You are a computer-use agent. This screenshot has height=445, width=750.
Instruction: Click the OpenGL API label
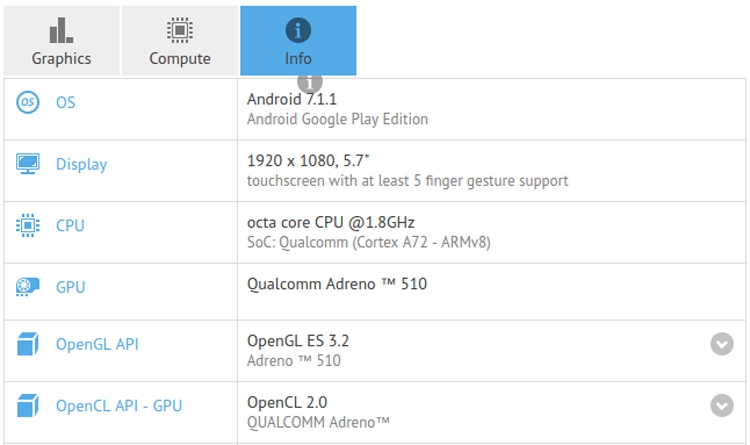coord(97,345)
